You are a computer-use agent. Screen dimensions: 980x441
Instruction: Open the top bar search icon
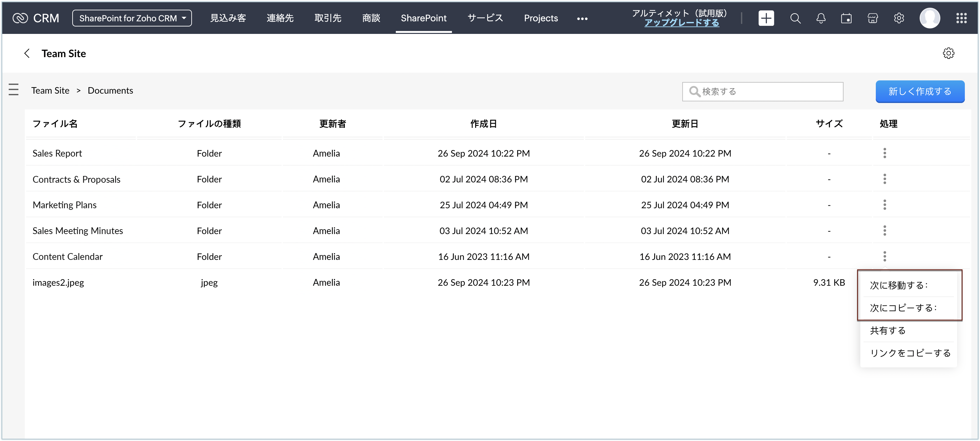795,18
